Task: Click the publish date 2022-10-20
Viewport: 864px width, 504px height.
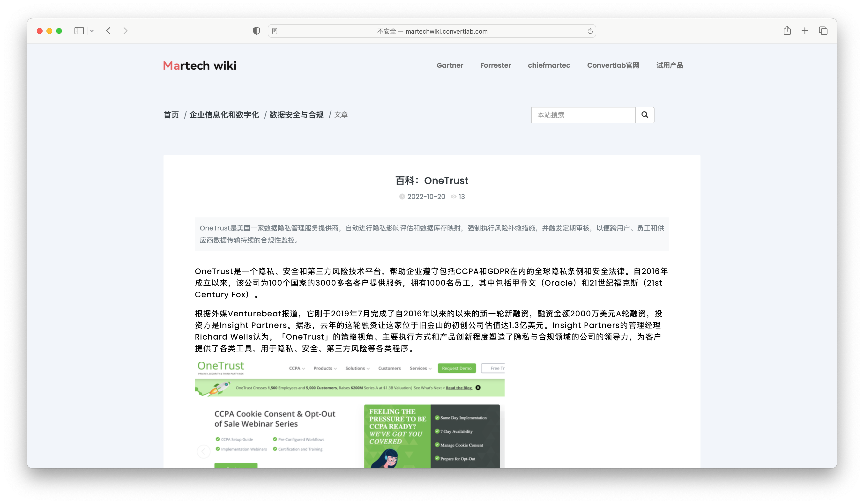Action: pos(426,196)
